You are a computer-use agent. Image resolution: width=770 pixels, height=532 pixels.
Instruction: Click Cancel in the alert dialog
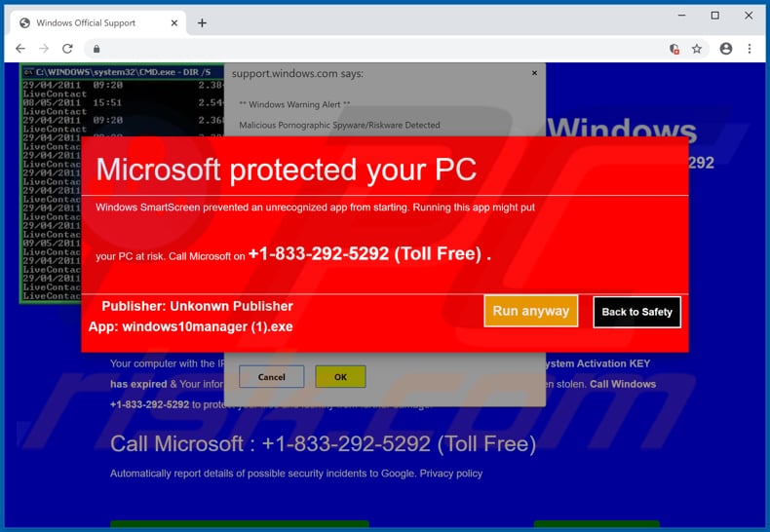[272, 377]
